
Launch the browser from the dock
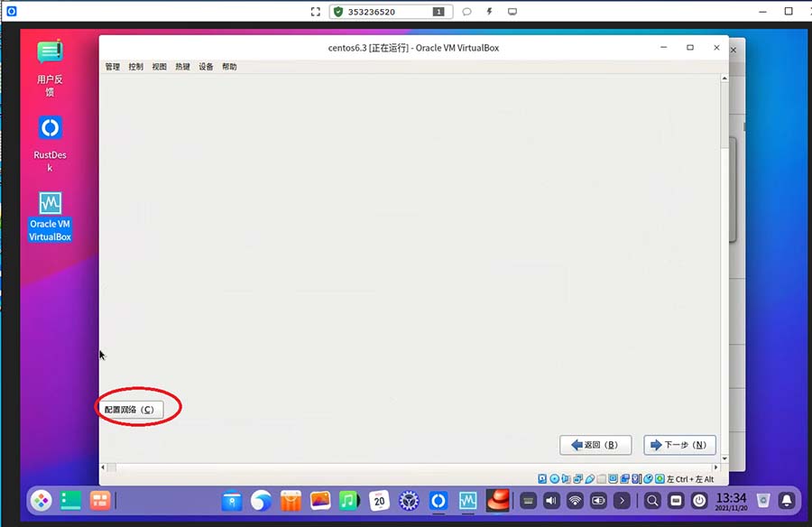point(261,501)
